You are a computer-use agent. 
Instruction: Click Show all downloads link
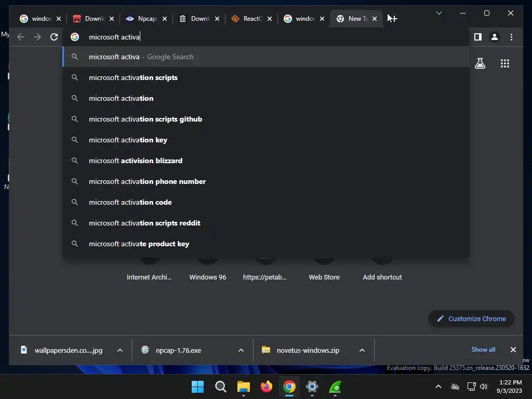coord(483,350)
